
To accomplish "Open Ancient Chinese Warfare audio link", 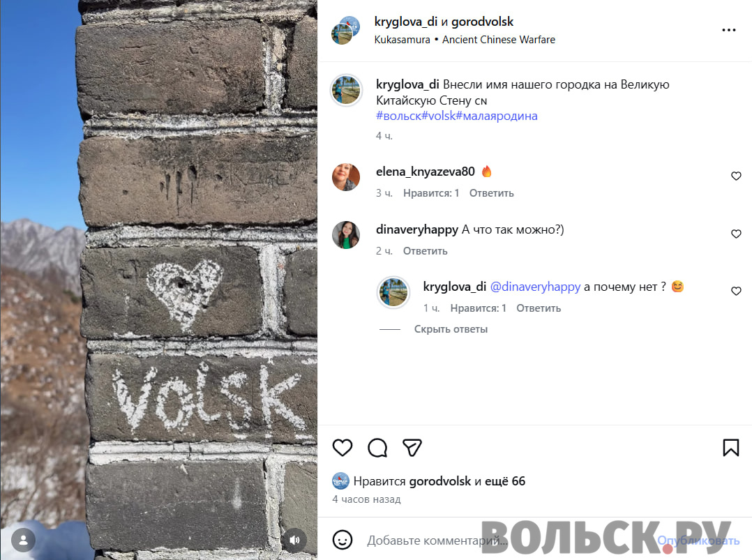I will coord(499,40).
